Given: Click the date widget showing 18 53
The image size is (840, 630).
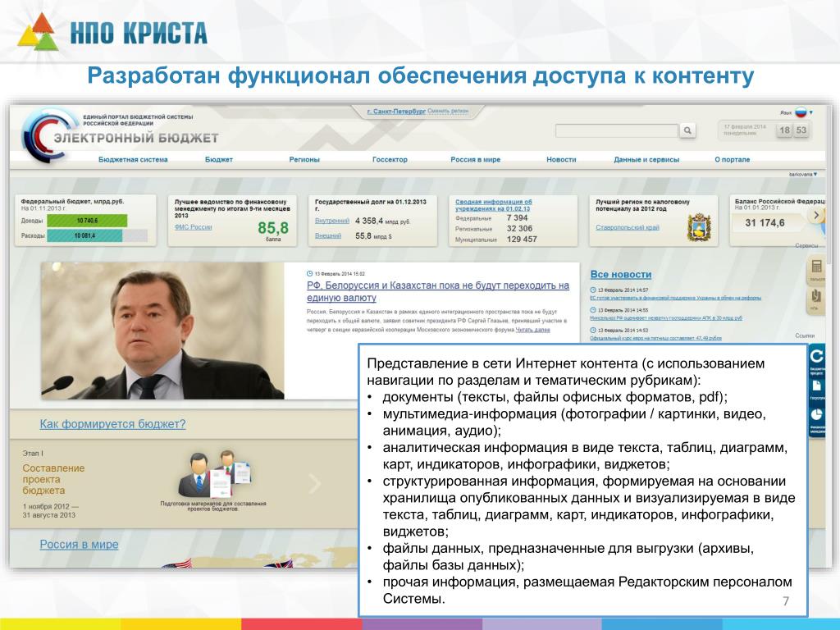Looking at the screenshot, I should (x=764, y=130).
